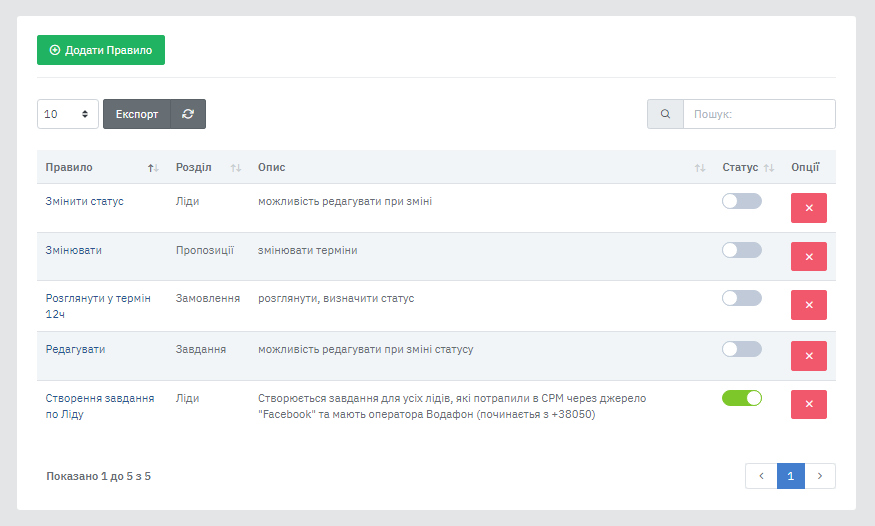Go to page 1 in pagination

click(x=790, y=476)
